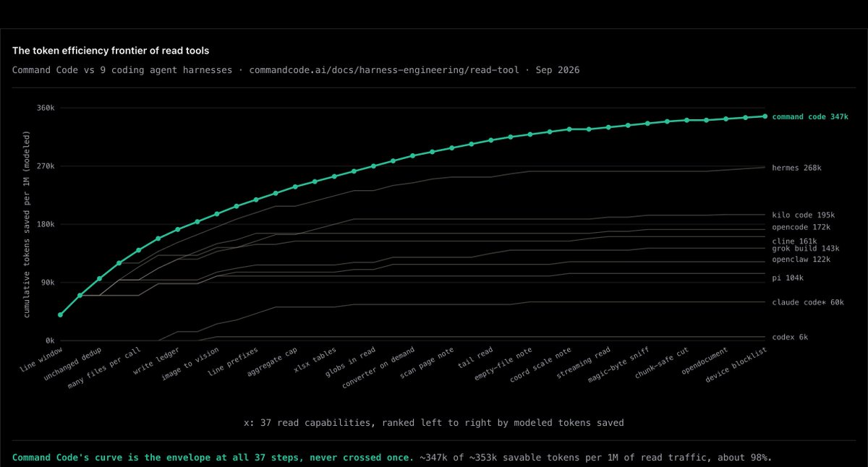Click the "scan page note" x-axis label

click(427, 364)
